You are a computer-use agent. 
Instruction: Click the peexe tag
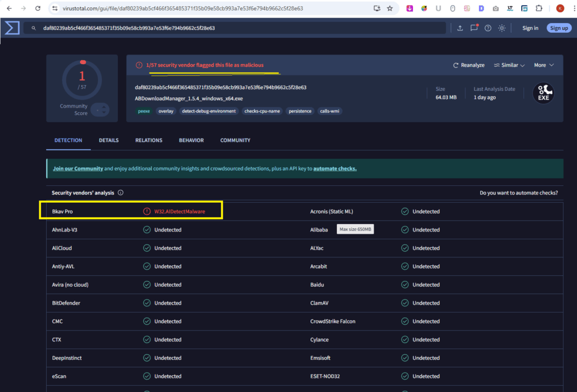pyautogui.click(x=144, y=111)
